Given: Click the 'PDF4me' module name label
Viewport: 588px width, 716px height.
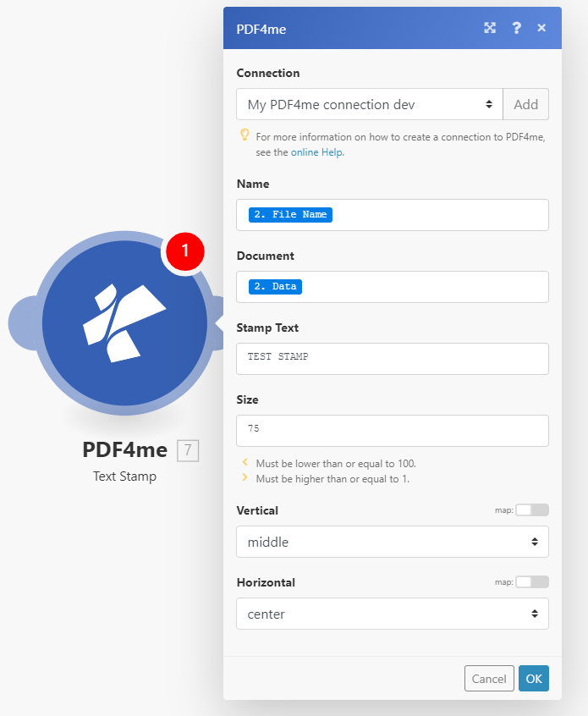Looking at the screenshot, I should 124,450.
